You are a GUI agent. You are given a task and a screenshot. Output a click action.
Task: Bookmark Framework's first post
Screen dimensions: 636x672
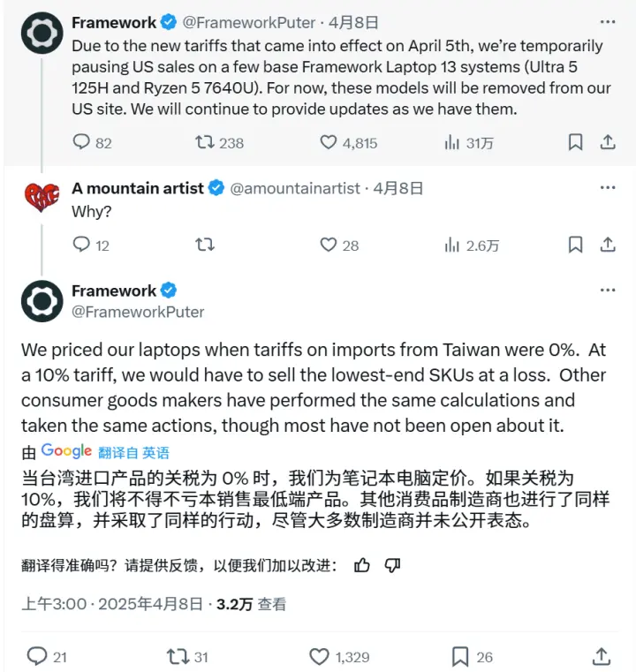[x=575, y=142]
